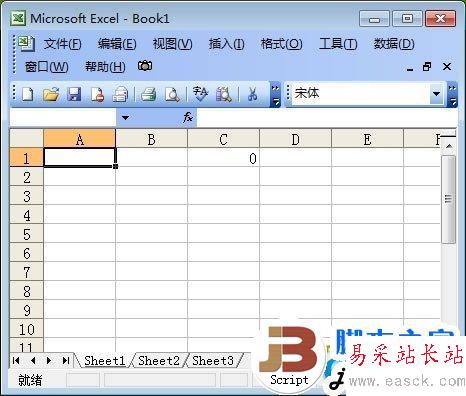466x396 pixels.
Task: Open the 编辑(E) menu
Action: coord(117,44)
